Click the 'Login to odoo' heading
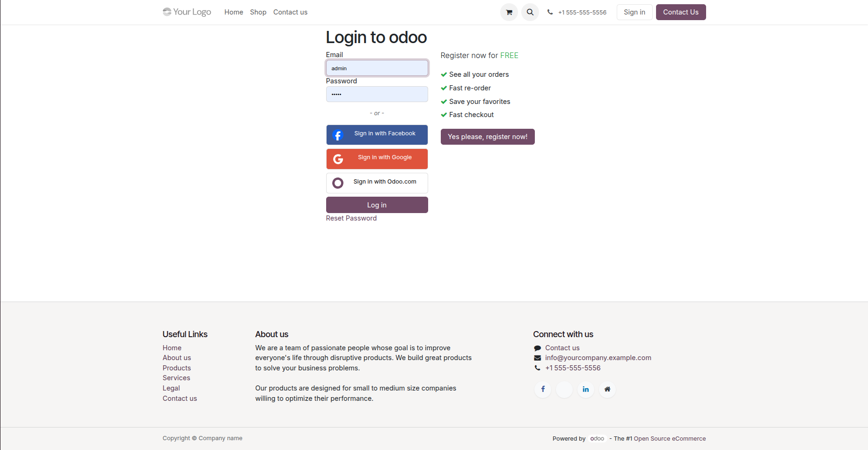This screenshot has height=450, width=868. [x=376, y=37]
